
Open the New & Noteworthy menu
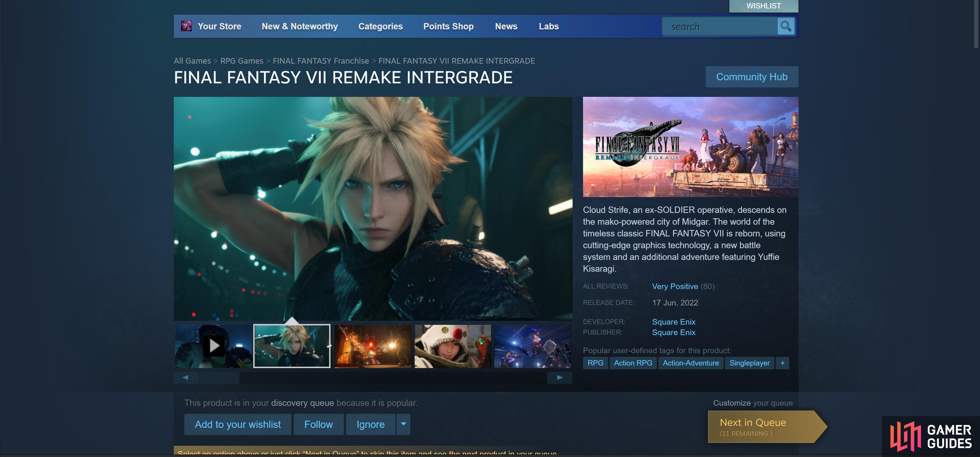tap(300, 26)
